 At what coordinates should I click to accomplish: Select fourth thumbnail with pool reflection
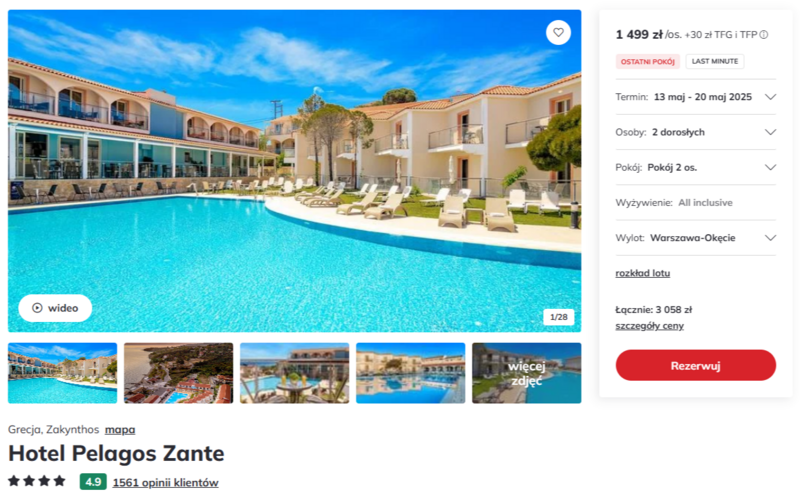411,373
